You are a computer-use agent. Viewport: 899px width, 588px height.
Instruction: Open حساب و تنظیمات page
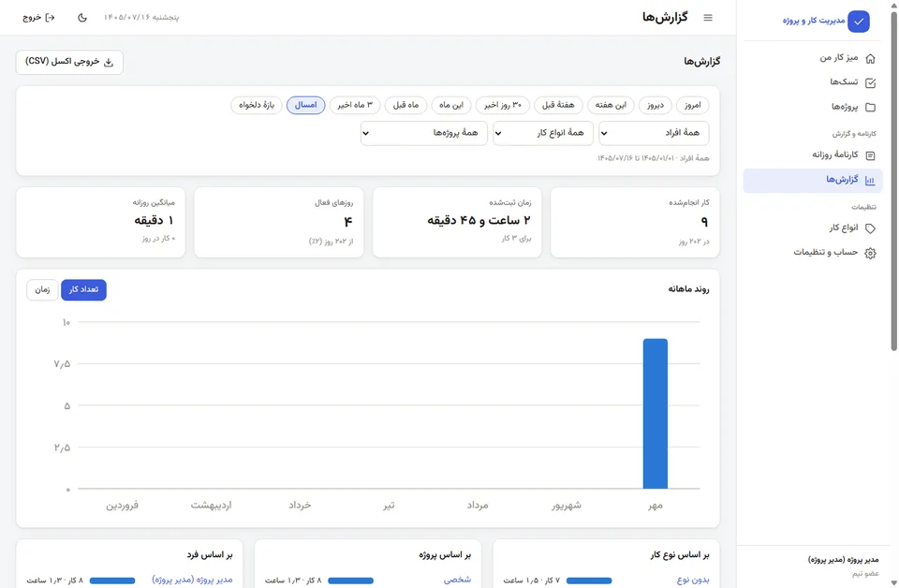coord(813,253)
